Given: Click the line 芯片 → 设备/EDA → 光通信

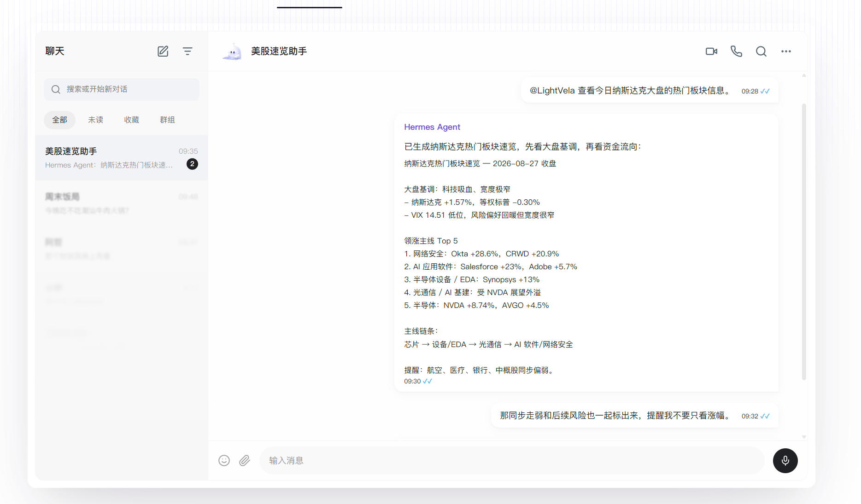Looking at the screenshot, I should click(488, 344).
